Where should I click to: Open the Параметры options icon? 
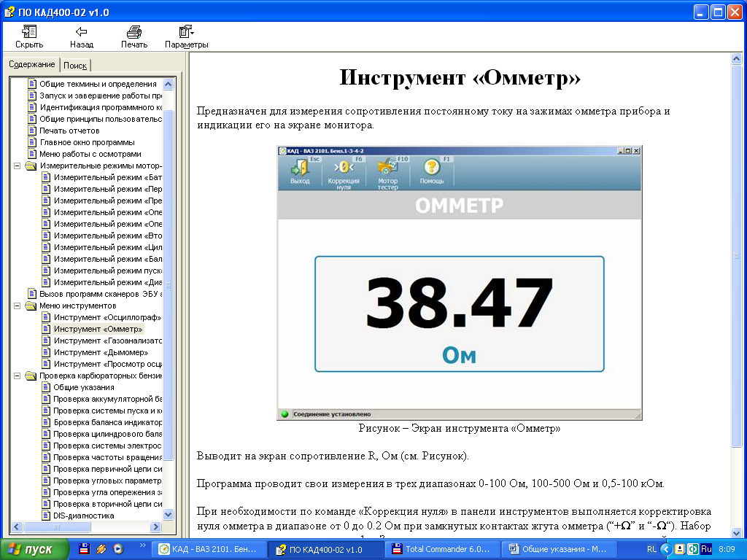pos(186,32)
